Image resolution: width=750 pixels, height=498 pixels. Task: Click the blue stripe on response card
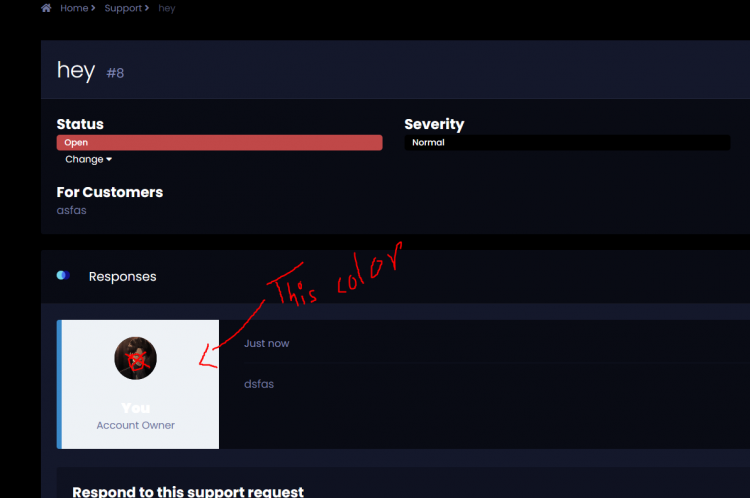59,385
